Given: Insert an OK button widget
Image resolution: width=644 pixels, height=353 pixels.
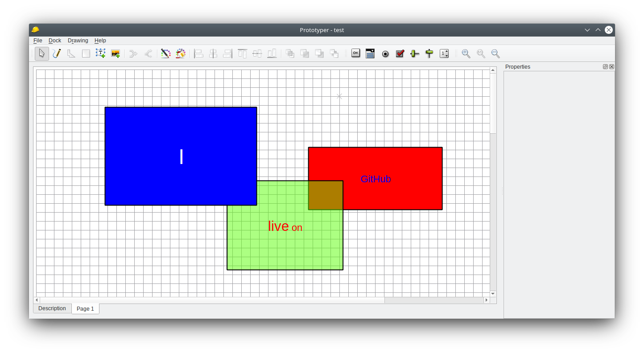Looking at the screenshot, I should click(355, 53).
